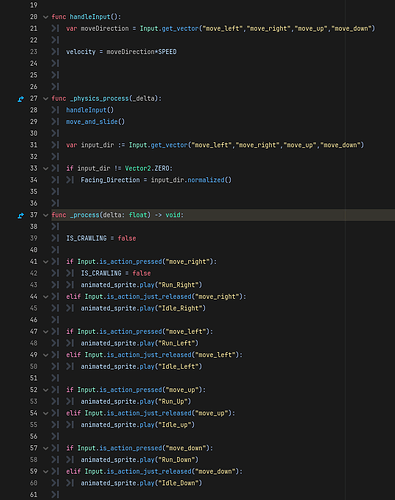Click on SPEED constant on line 23
The height and width of the screenshot is (500, 395).
click(x=167, y=52)
